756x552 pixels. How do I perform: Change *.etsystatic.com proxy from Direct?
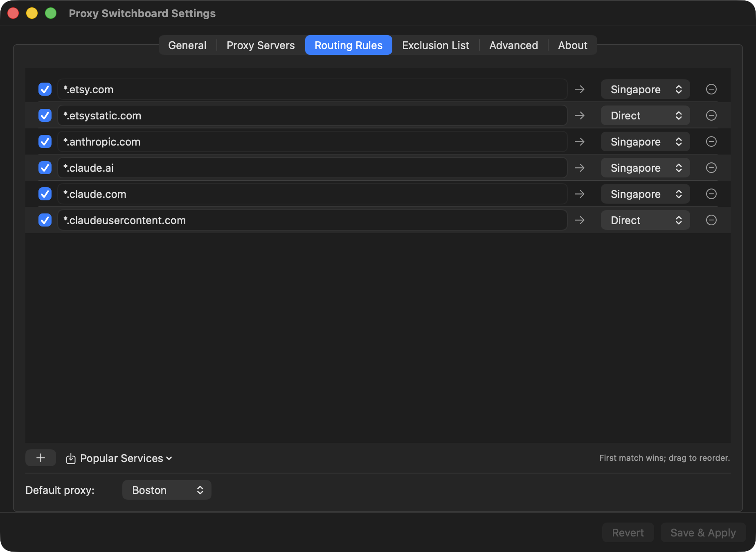point(645,115)
